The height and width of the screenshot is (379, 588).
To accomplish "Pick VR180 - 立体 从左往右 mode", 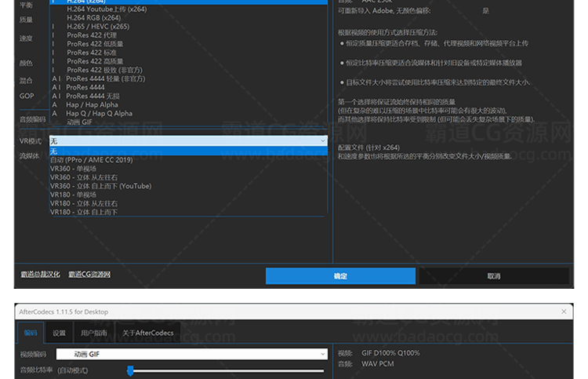I will click(84, 203).
